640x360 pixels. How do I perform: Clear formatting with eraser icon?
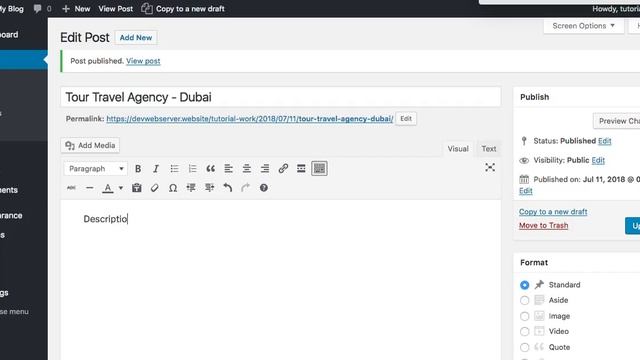click(x=154, y=188)
